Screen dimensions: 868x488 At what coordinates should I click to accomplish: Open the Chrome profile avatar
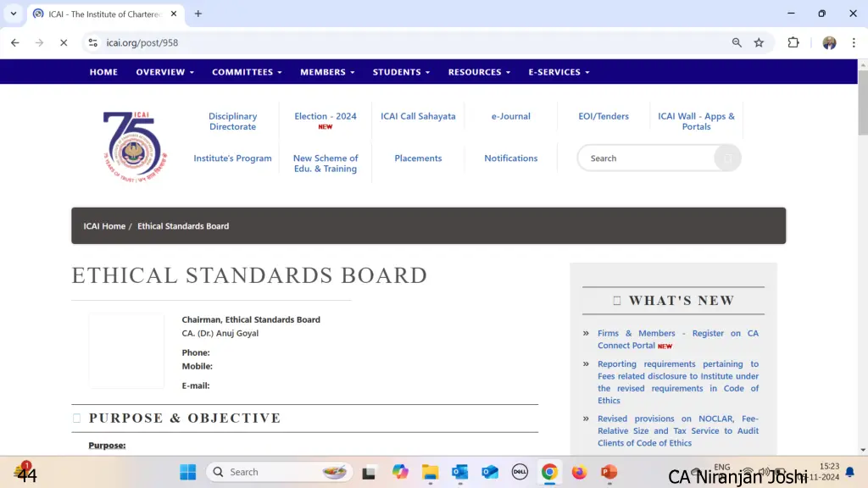(x=829, y=42)
